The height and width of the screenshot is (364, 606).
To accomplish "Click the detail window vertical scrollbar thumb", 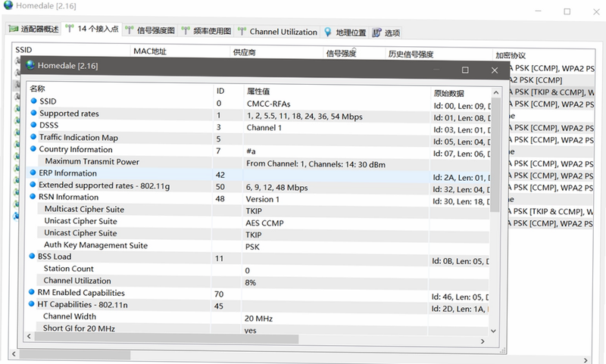I will [495, 155].
